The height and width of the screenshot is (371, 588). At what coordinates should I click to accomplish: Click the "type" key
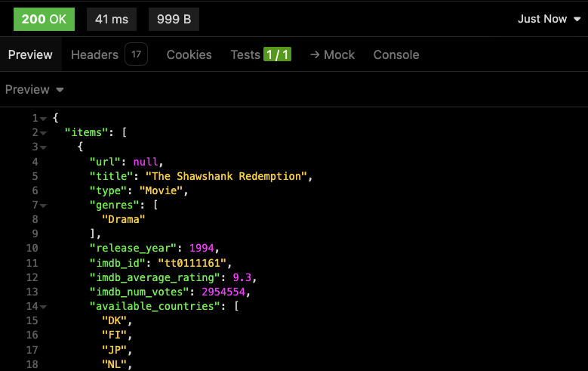pos(108,190)
